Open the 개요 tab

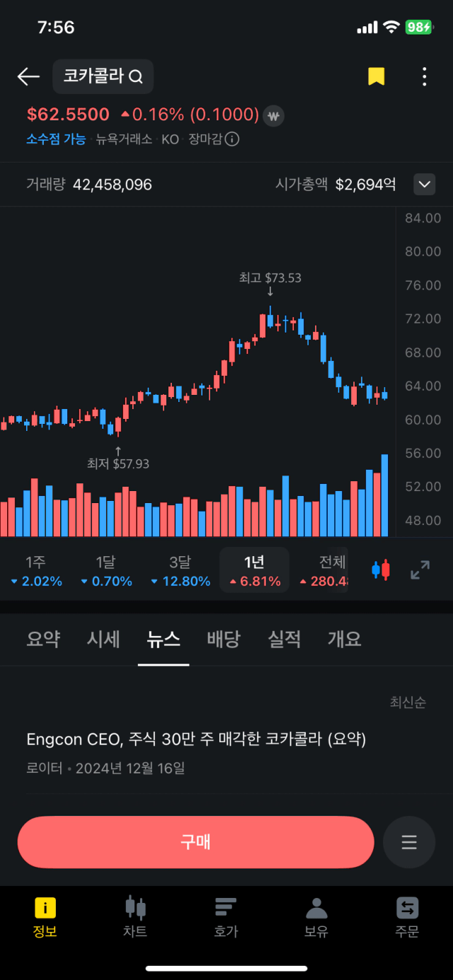345,639
